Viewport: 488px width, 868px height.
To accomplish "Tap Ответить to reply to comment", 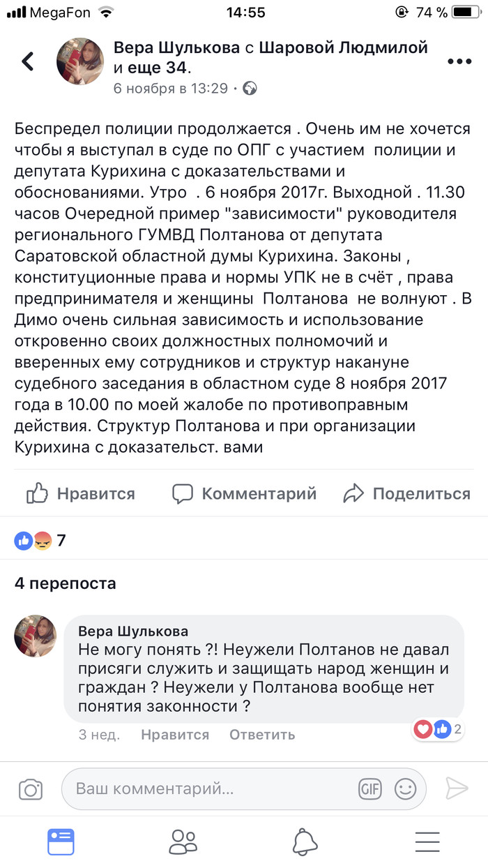I will 261,735.
